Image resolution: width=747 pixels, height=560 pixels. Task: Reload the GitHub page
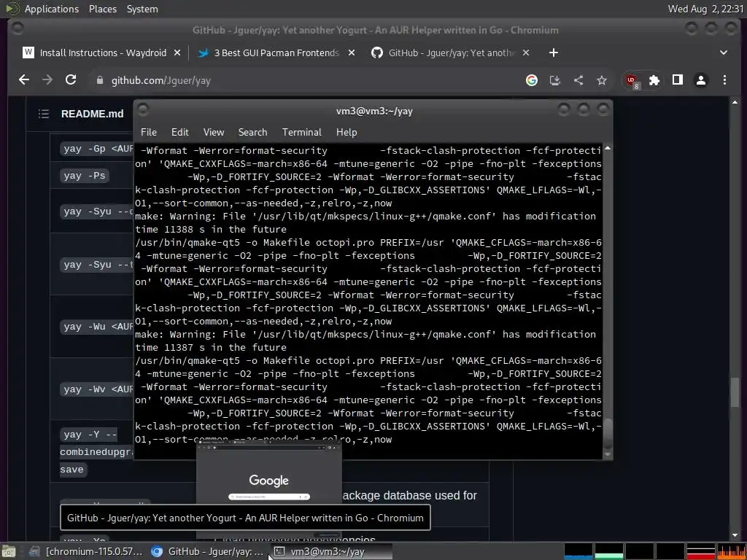(x=71, y=80)
